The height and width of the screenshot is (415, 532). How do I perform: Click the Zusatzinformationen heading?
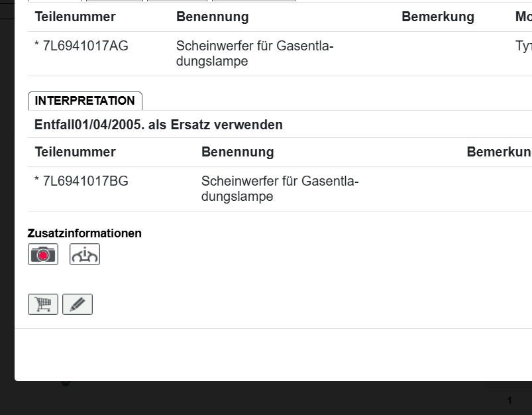click(84, 233)
